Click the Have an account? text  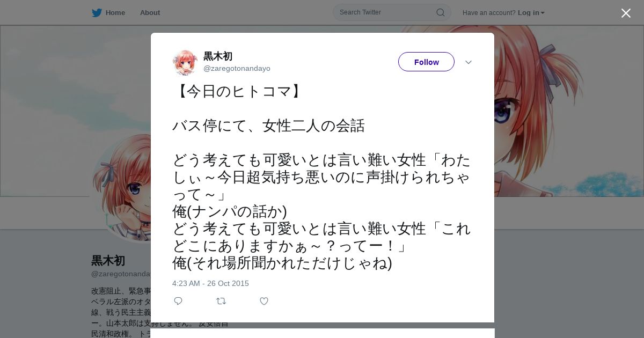pos(489,13)
